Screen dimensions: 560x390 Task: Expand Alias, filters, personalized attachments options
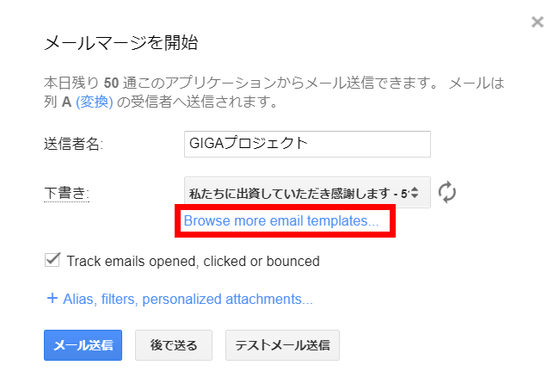[x=188, y=299]
